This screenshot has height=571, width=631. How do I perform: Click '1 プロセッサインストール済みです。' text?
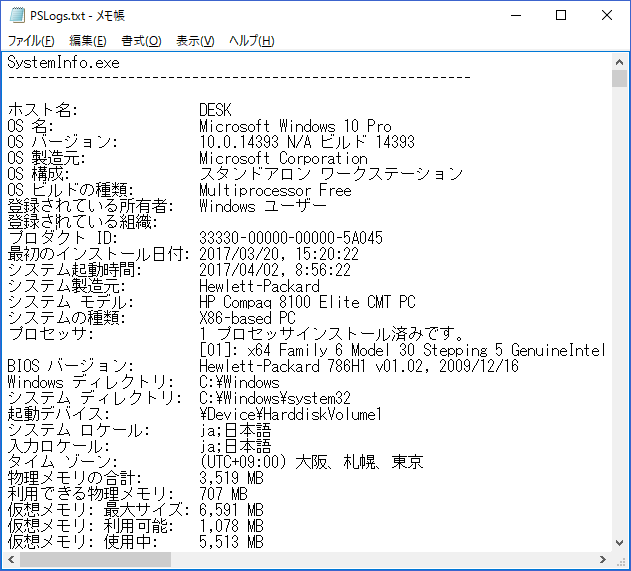[331, 334]
